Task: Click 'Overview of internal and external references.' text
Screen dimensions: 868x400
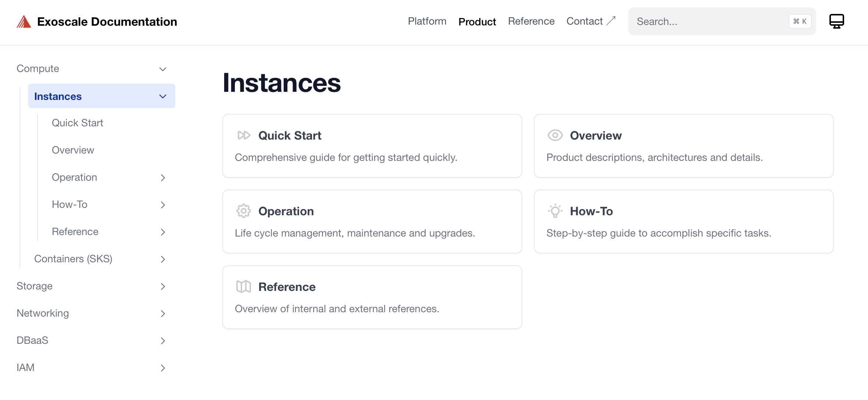Action: pyautogui.click(x=337, y=309)
